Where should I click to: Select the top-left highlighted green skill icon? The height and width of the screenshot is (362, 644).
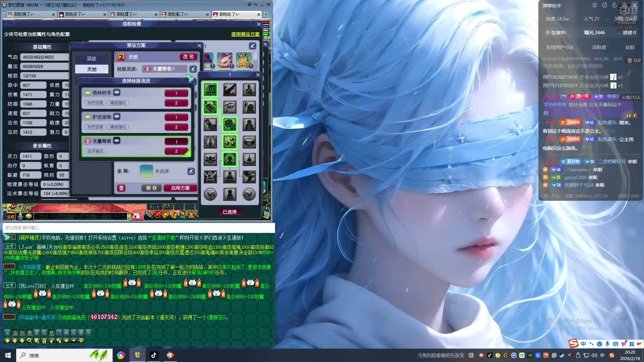(210, 89)
